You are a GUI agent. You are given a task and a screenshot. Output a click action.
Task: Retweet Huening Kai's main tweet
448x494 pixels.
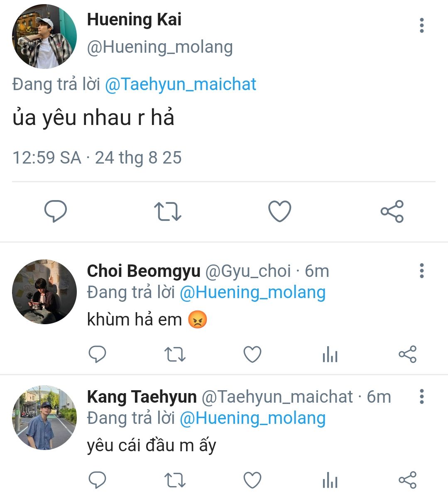(168, 211)
